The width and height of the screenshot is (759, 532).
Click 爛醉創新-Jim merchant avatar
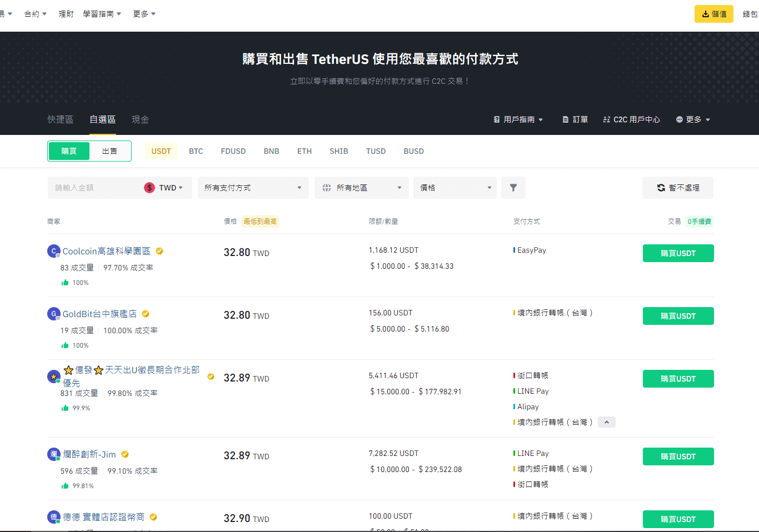[54, 454]
